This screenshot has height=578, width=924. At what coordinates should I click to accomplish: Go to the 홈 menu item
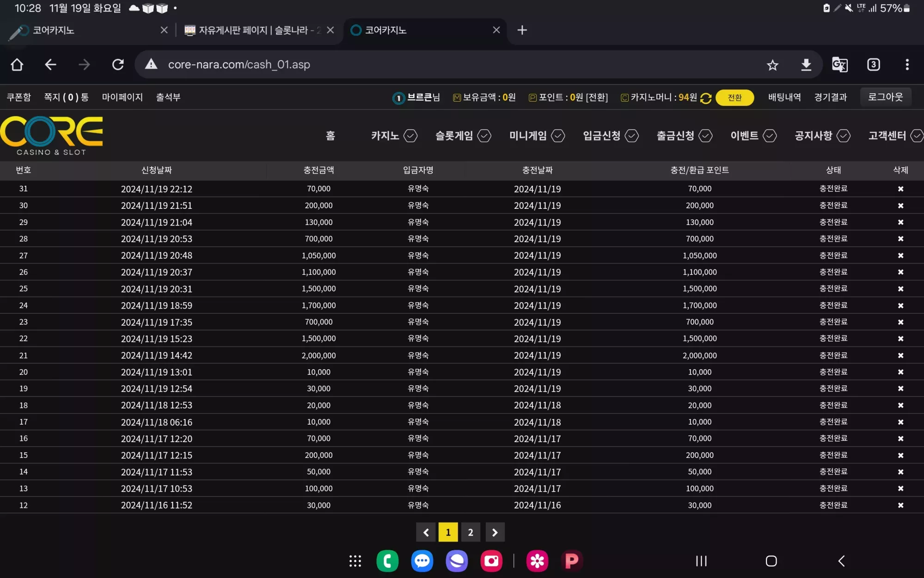tap(330, 136)
